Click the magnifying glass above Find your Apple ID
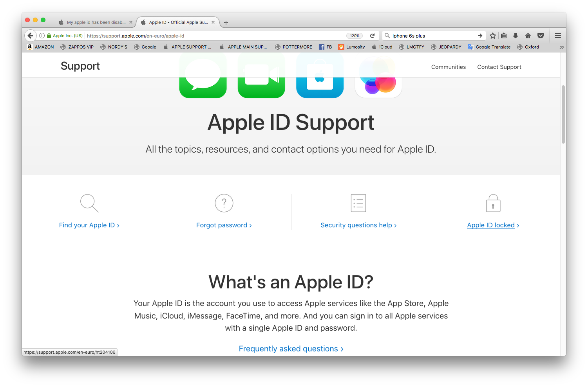This screenshot has height=387, width=588. pos(89,203)
